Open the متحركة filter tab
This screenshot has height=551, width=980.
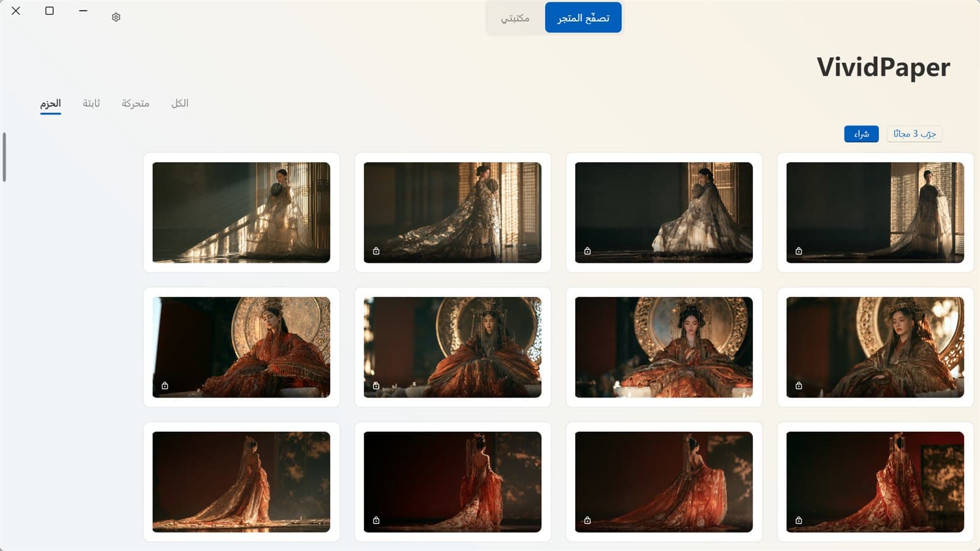135,103
